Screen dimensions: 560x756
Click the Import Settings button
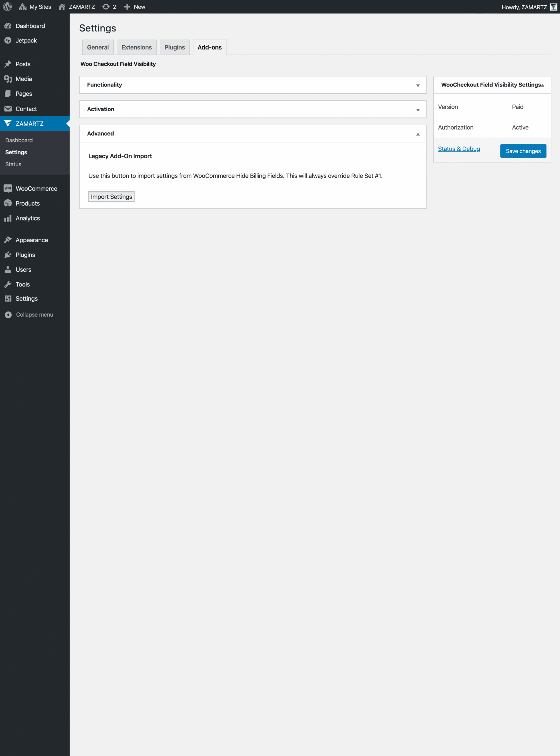111,196
